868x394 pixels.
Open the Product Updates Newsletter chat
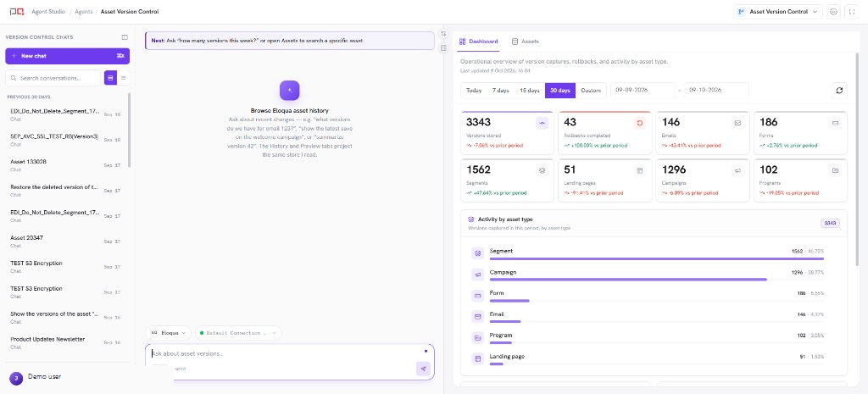pyautogui.click(x=66, y=342)
